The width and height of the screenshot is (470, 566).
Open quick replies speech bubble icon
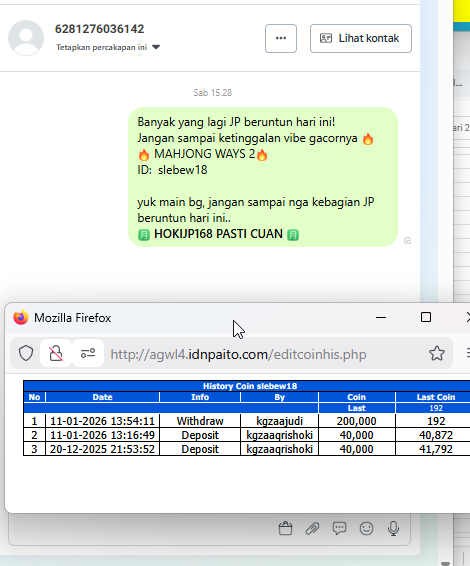(x=339, y=528)
